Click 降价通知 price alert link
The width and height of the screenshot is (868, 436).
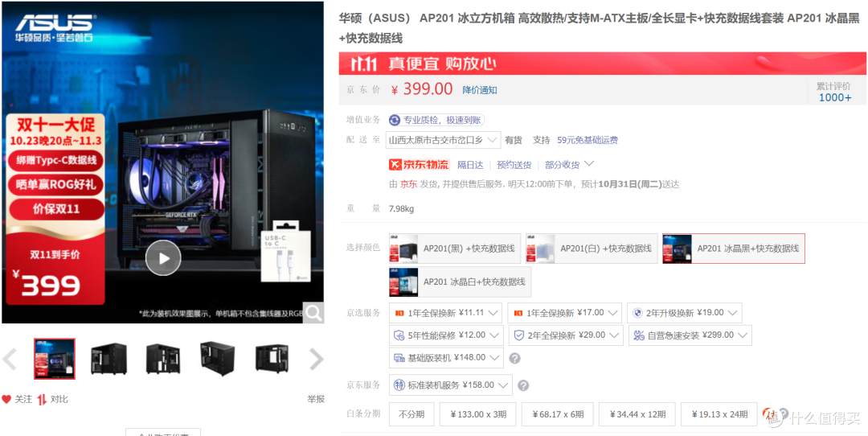479,90
